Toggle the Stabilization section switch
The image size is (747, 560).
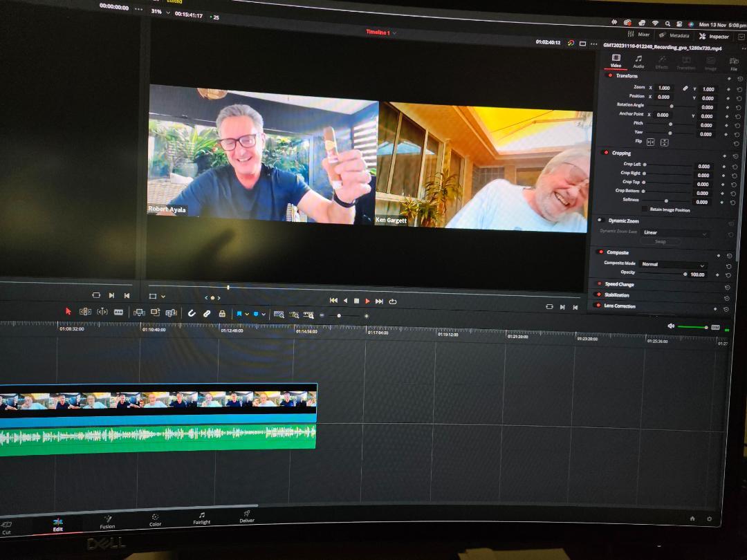598,295
